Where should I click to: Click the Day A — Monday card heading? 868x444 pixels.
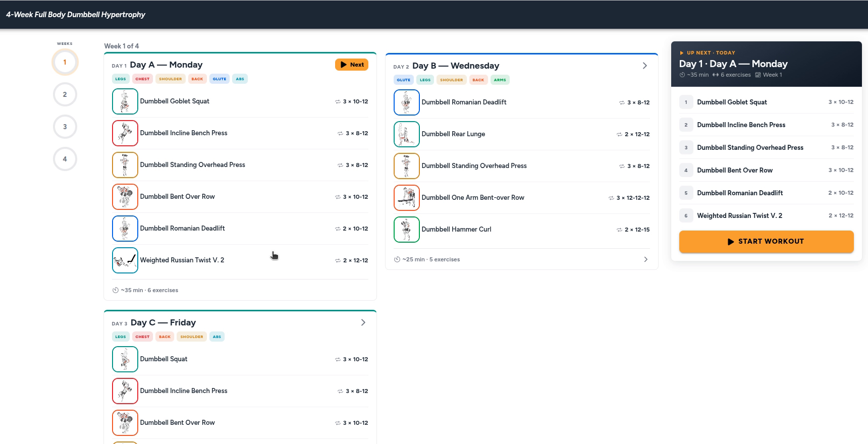[x=166, y=65]
